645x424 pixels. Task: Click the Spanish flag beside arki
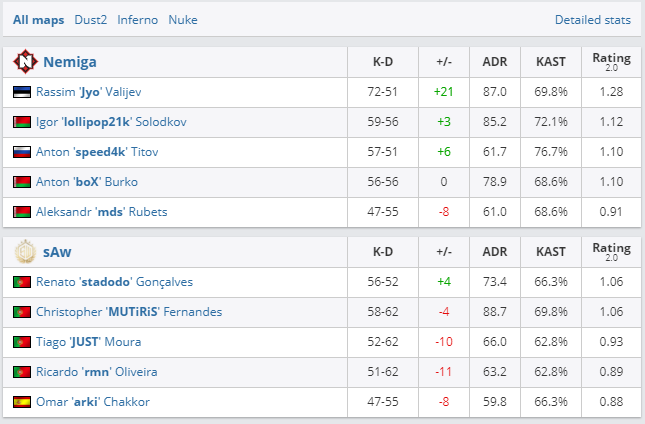[22, 402]
